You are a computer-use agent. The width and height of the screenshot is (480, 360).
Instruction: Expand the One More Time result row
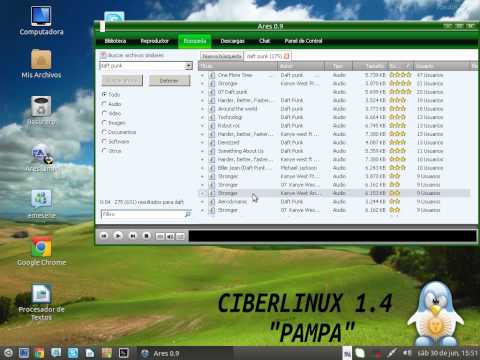tap(202, 75)
